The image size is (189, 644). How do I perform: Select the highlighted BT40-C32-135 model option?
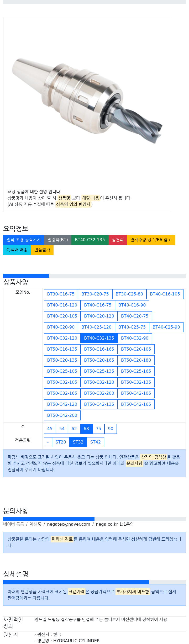pyautogui.click(x=99, y=338)
